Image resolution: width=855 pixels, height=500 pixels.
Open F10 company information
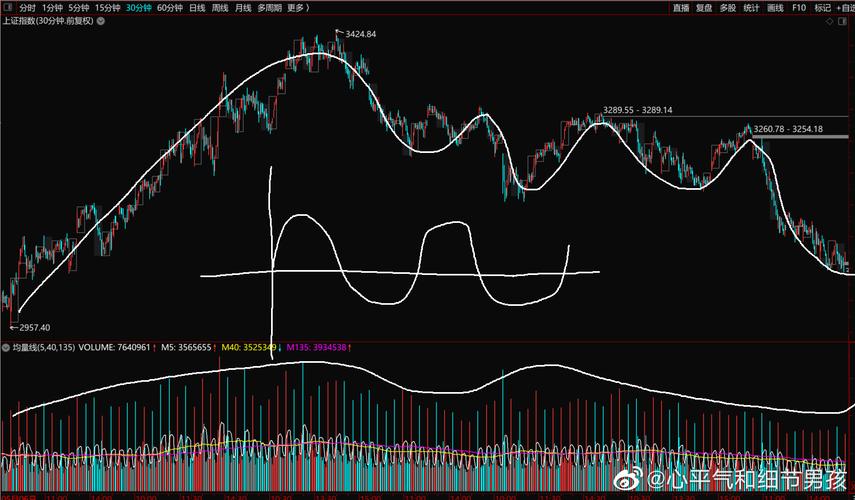point(799,7)
